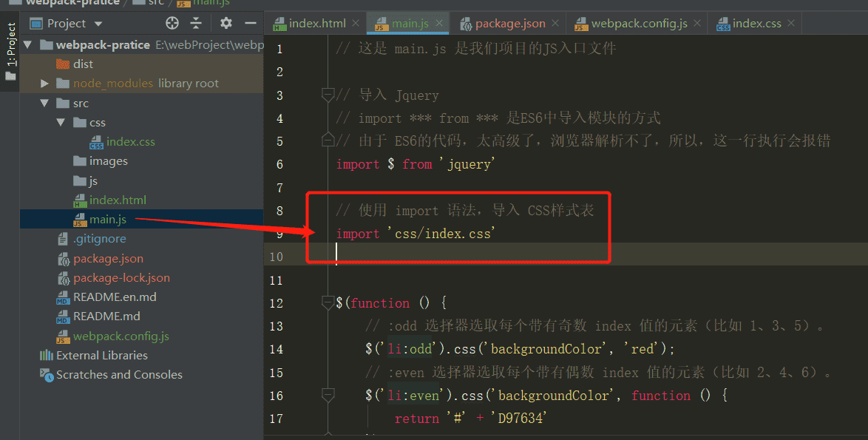The height and width of the screenshot is (440, 868).
Task: Select README.en.md file
Action: click(x=107, y=297)
